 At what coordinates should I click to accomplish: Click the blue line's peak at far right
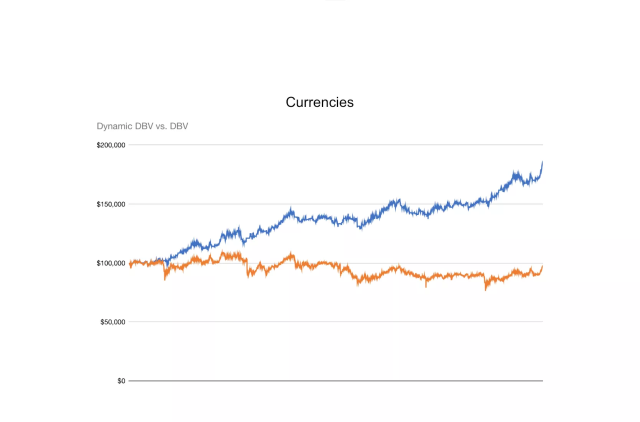pyautogui.click(x=542, y=162)
